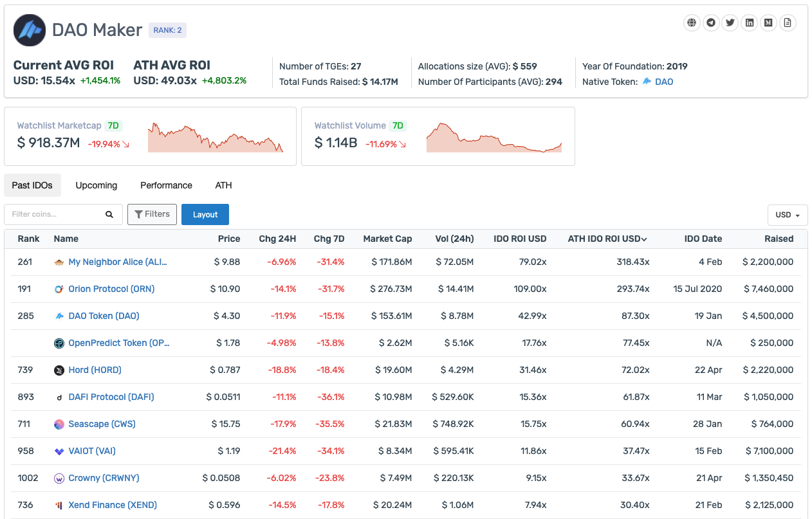Click the Hord coin icon

coord(59,370)
